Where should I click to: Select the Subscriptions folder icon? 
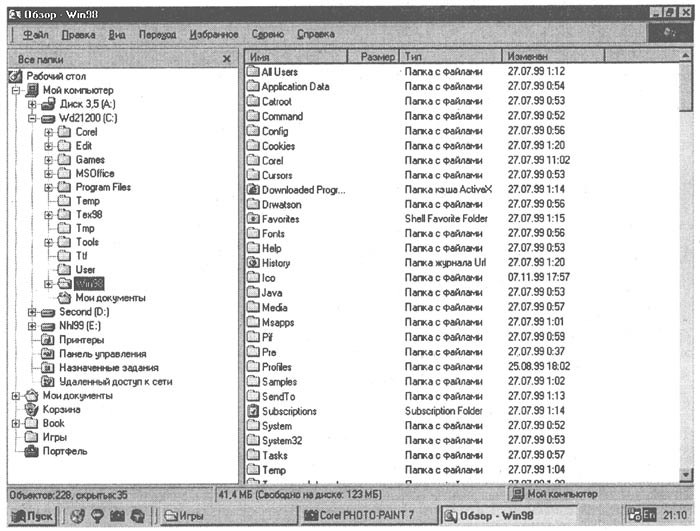(x=253, y=411)
